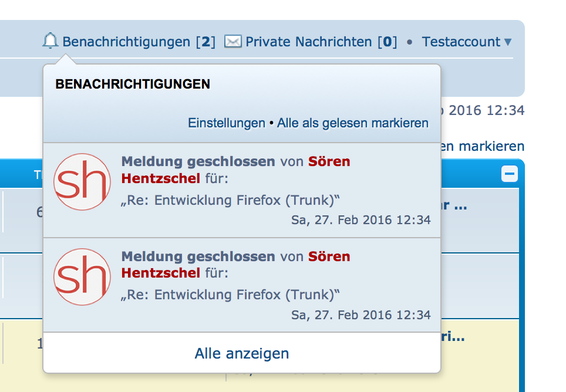
Task: Click "Meldung geschlossen" in the bottom notification
Action: pyautogui.click(x=198, y=256)
